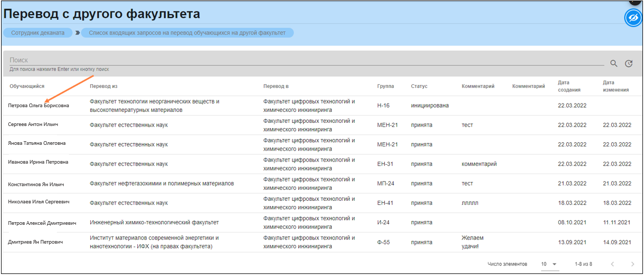Select row Сергеев Антон Ильич

click(33, 125)
